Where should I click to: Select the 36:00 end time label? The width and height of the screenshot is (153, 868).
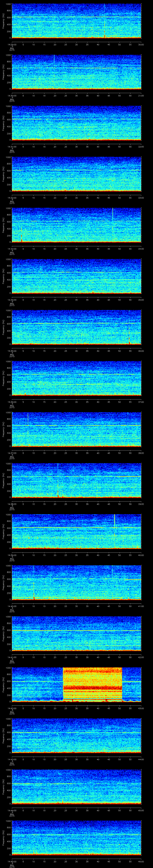point(141,351)
